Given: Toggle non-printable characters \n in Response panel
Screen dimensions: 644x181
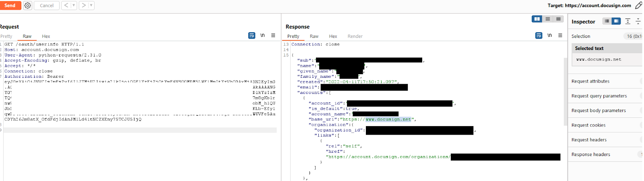Looking at the screenshot, I should click(x=549, y=35).
